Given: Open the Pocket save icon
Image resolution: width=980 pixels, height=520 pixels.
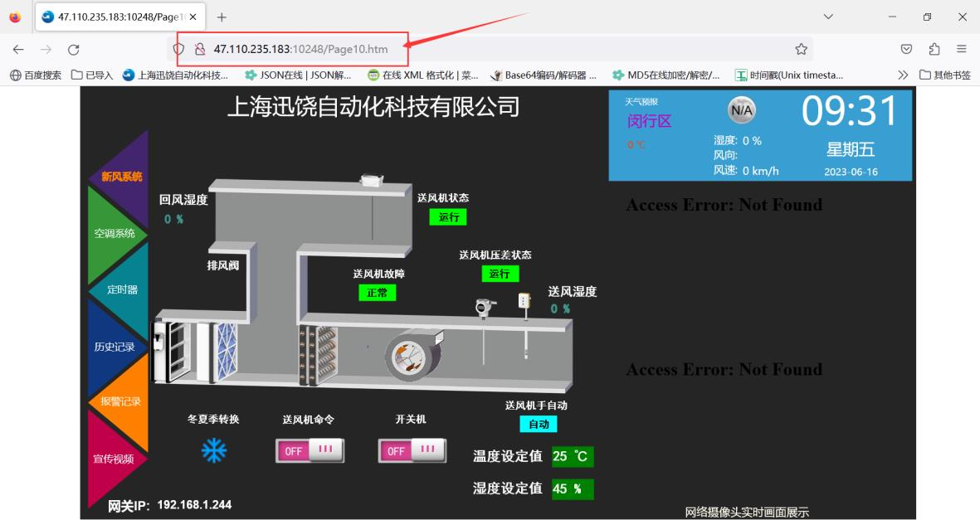Looking at the screenshot, I should (906, 49).
